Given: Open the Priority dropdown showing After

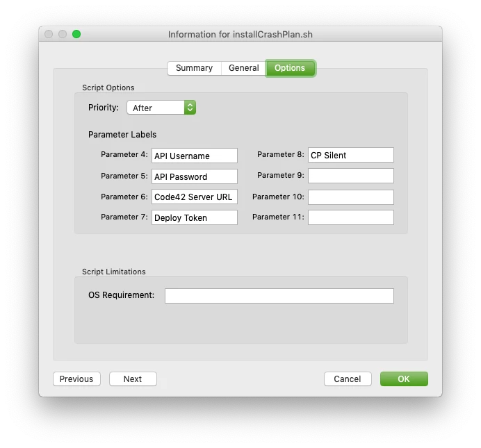Looking at the screenshot, I should [161, 108].
